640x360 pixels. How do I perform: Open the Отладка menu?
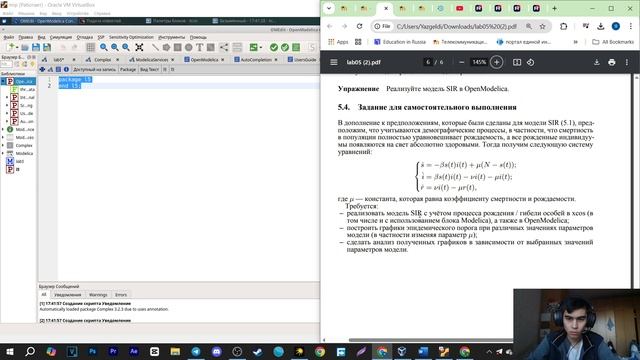point(84,37)
